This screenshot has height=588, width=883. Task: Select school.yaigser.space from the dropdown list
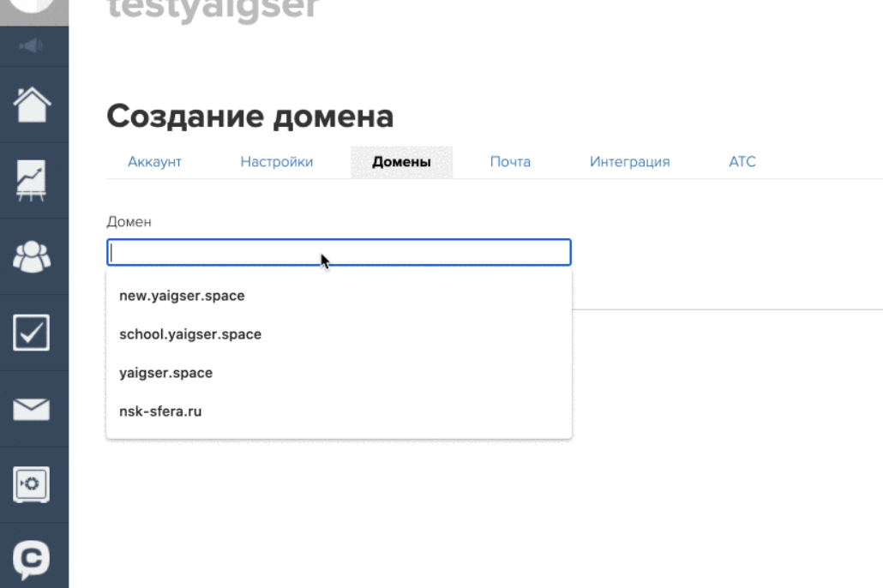click(190, 334)
